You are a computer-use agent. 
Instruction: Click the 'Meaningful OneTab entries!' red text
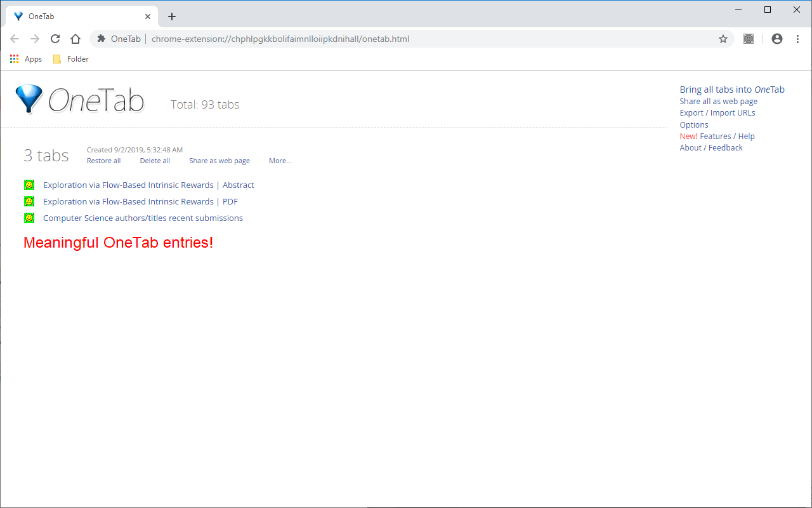(x=118, y=243)
